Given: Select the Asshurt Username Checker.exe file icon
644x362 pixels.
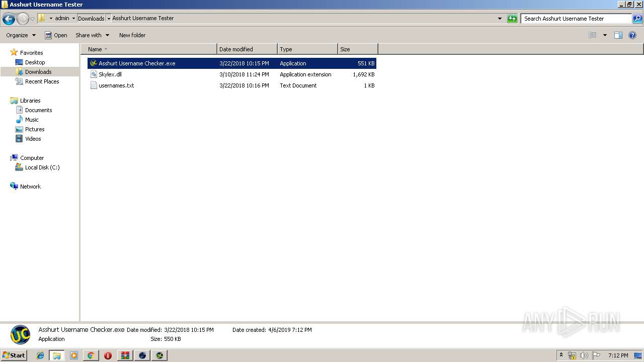Looking at the screenshot, I should click(x=93, y=63).
